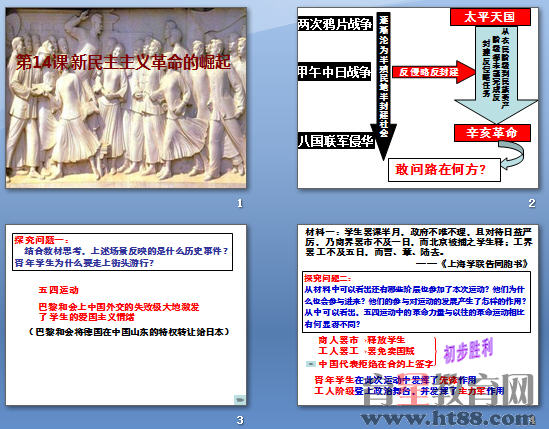The image size is (549, 429).
Task: Click the purple 初步胜利 word art
Action: [468, 351]
